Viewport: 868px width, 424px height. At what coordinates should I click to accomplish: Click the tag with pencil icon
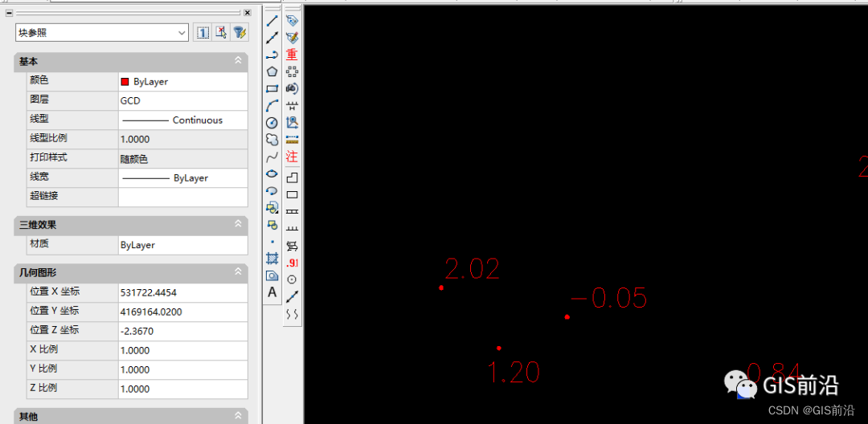(x=292, y=38)
